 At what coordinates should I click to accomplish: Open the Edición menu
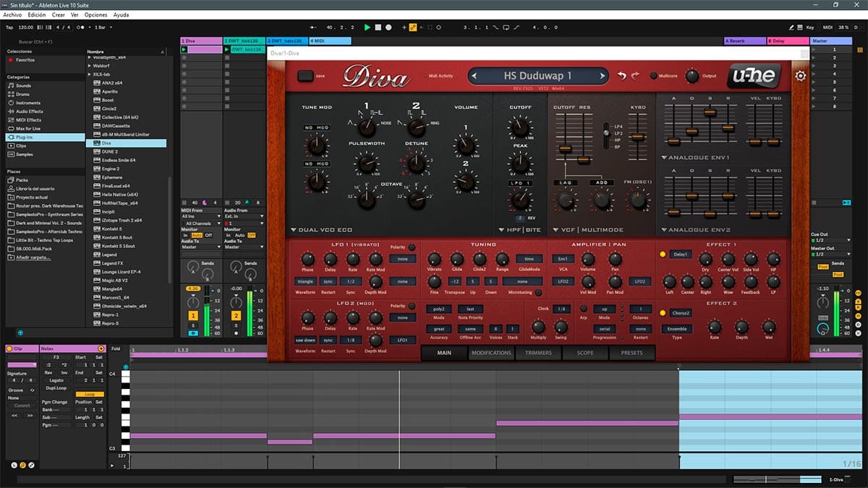(x=36, y=14)
